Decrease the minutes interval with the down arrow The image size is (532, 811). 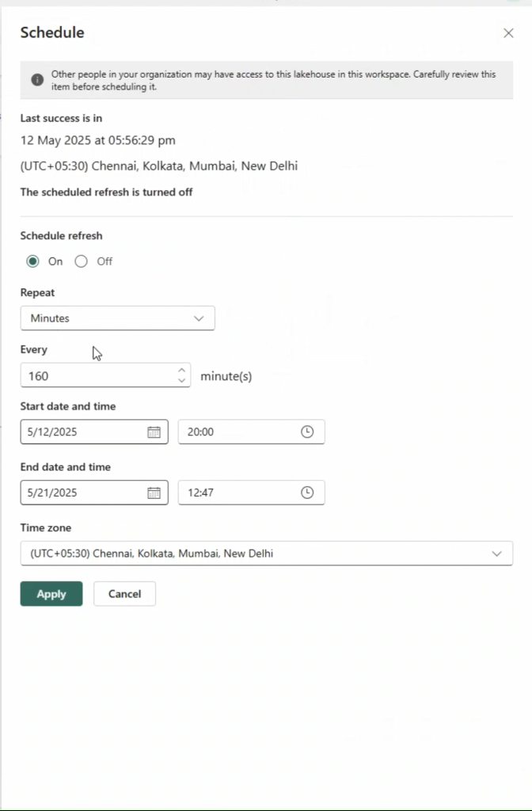181,380
